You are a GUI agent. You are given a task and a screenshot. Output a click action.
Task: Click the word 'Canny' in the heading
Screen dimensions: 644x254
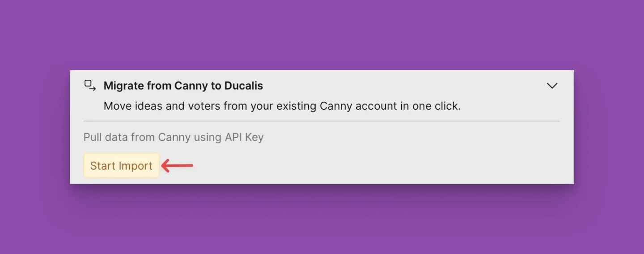click(189, 86)
